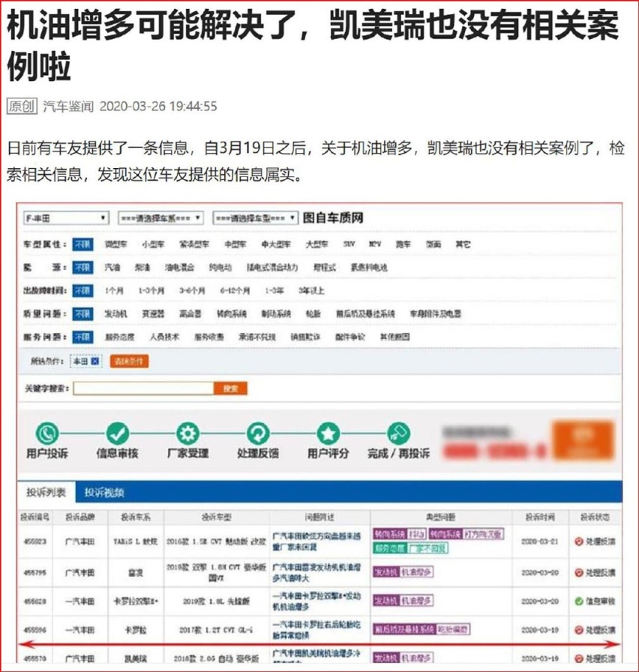The width and height of the screenshot is (639, 672).
Task: Click into the 关键字搜索 input field
Action: [143, 388]
